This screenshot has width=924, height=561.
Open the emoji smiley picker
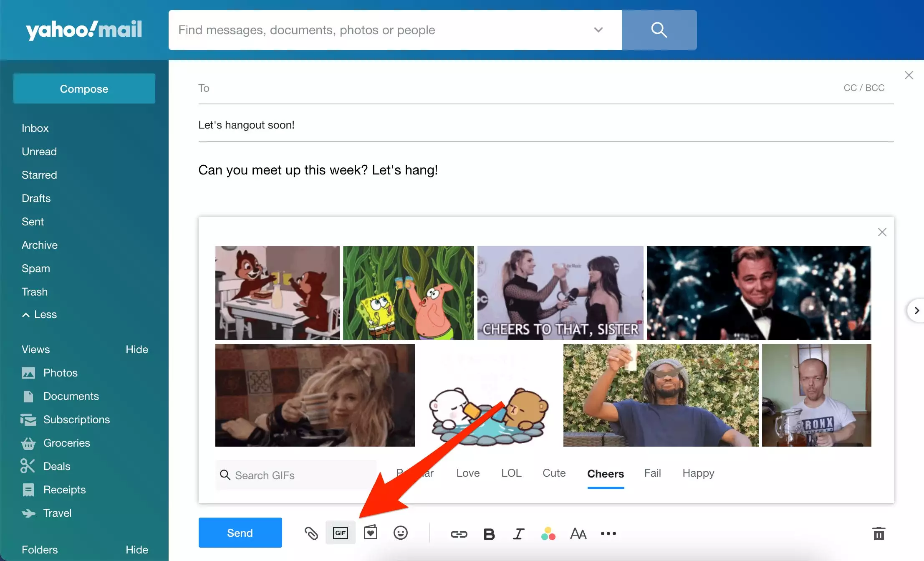point(401,533)
